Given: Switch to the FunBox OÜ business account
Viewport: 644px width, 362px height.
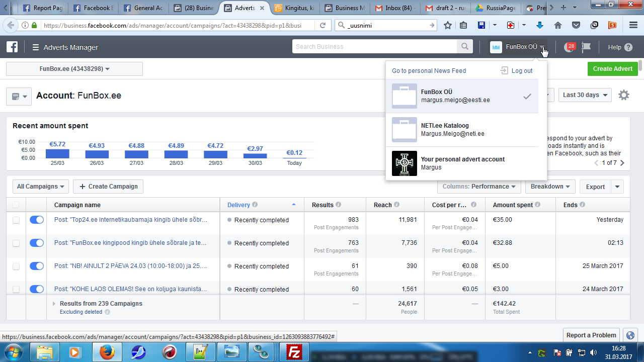Looking at the screenshot, I should tap(462, 96).
